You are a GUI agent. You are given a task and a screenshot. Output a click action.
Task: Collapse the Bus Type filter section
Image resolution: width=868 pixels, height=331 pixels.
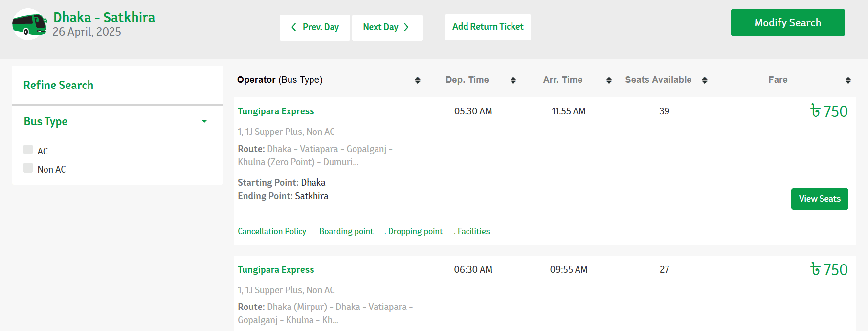pos(204,121)
